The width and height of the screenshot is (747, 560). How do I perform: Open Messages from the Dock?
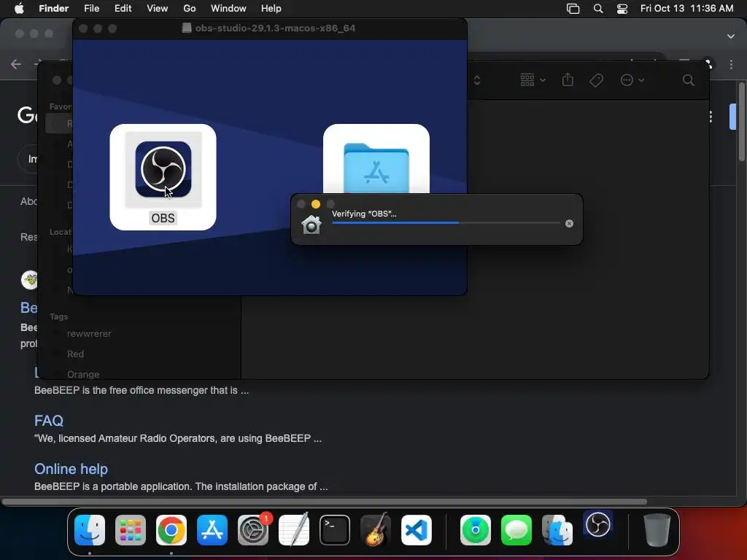click(516, 529)
